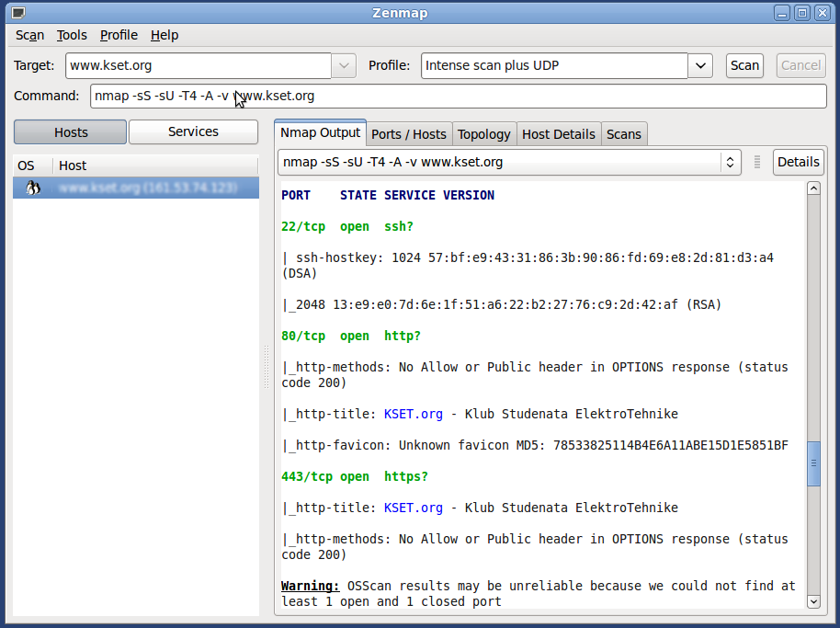Open the Tools menu

point(72,35)
